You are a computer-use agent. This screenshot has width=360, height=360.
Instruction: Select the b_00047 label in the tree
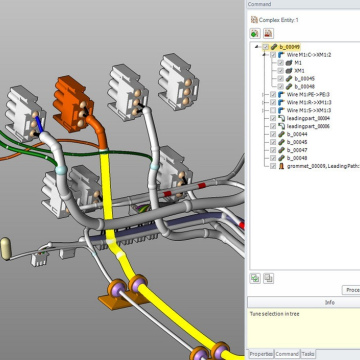(x=297, y=150)
